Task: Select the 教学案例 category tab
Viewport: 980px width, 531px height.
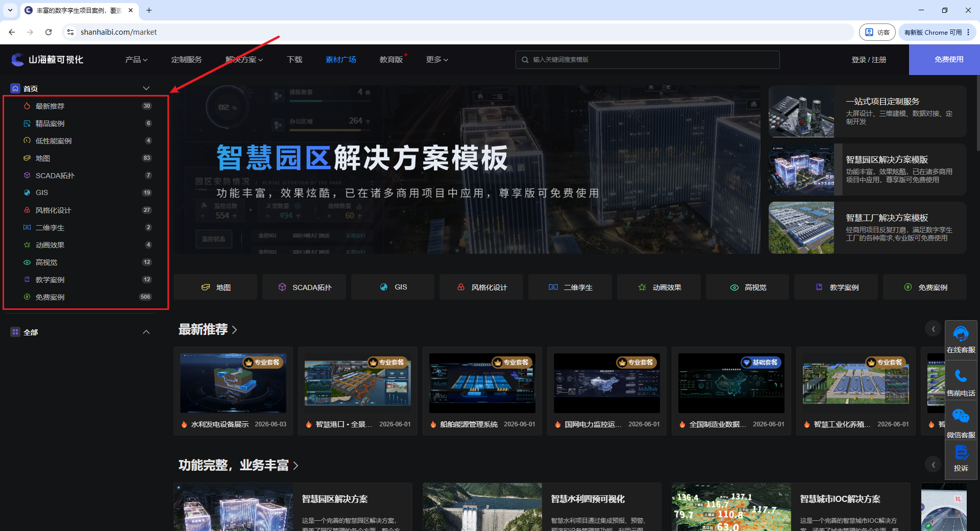Action: 836,287
